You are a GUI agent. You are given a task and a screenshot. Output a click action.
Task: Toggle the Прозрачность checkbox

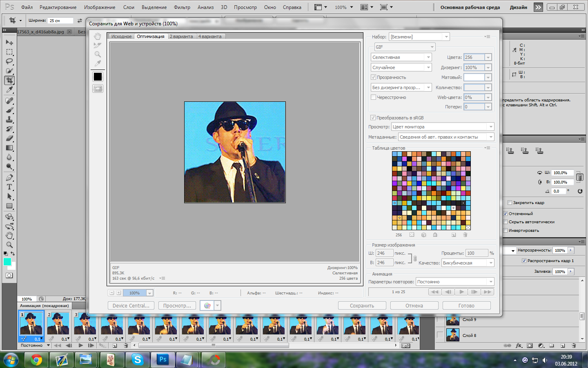tap(373, 77)
